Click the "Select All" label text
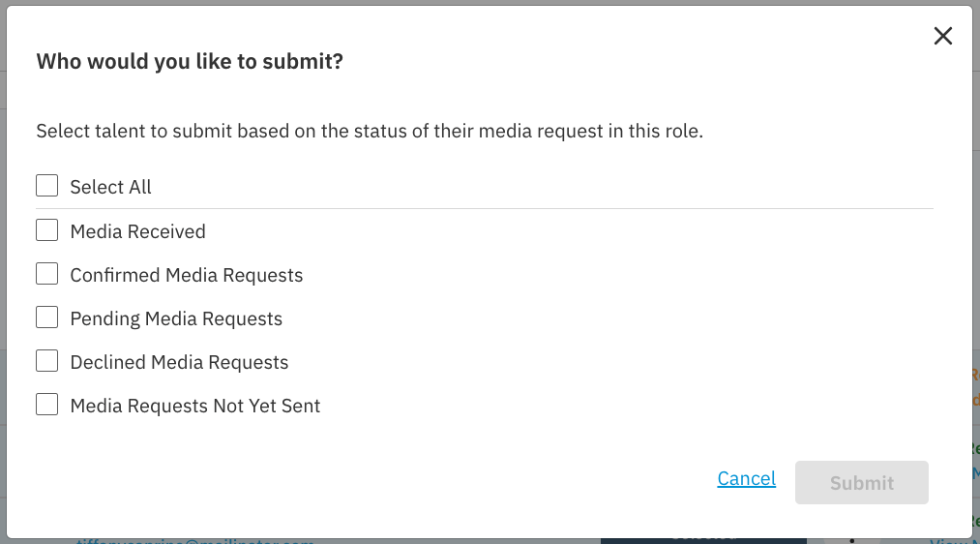 point(110,187)
